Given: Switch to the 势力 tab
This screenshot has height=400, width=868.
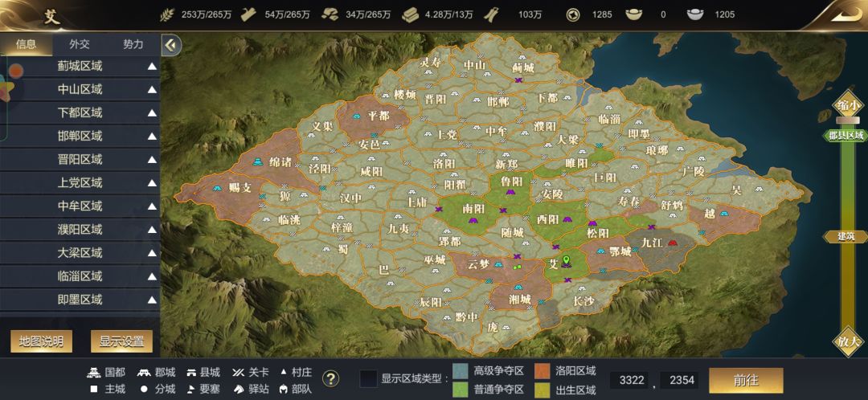Looking at the screenshot, I should 133,44.
